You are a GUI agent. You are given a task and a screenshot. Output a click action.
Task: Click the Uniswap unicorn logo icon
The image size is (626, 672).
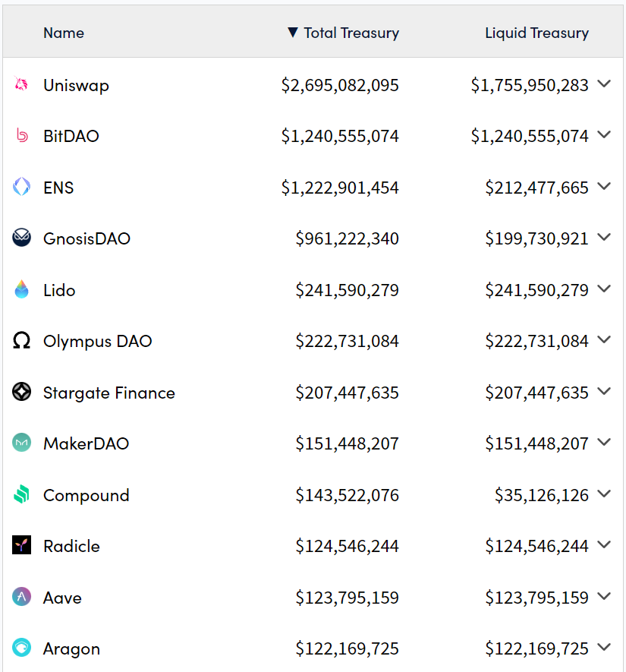pyautogui.click(x=21, y=85)
